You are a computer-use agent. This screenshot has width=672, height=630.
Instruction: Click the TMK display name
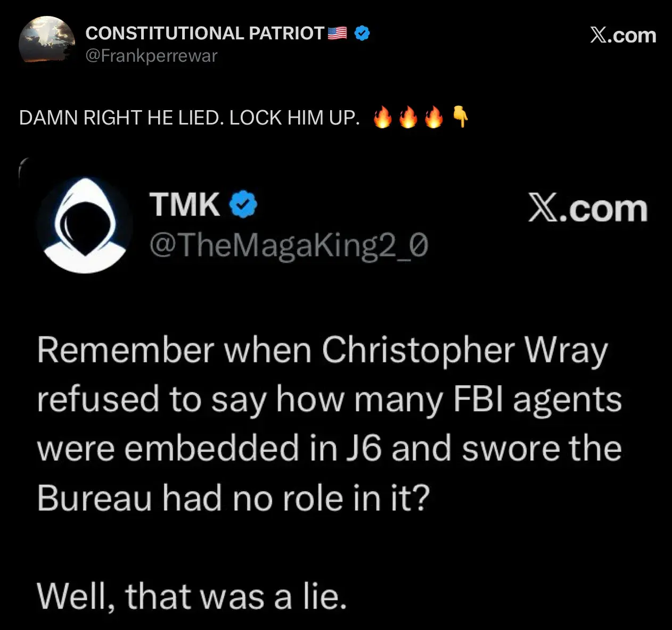(x=184, y=204)
